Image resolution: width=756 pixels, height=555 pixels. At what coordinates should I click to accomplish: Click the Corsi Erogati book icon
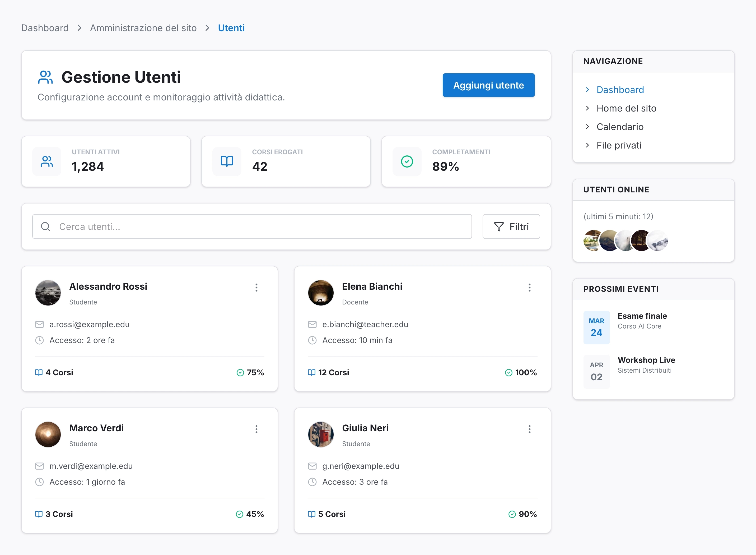click(x=227, y=161)
